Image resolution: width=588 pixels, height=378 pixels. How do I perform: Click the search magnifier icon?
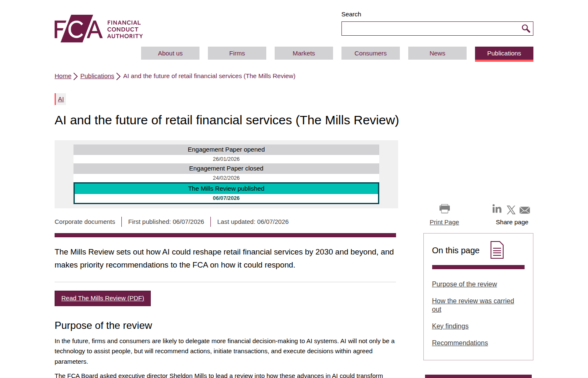(526, 29)
